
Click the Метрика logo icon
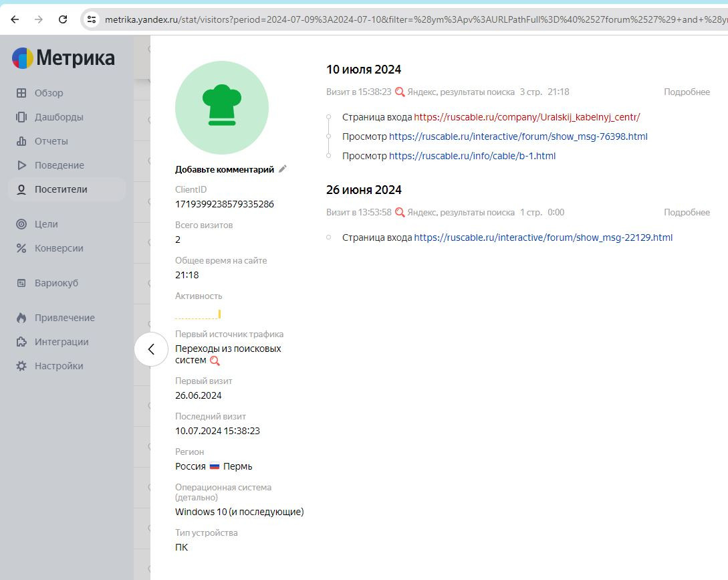click(23, 58)
